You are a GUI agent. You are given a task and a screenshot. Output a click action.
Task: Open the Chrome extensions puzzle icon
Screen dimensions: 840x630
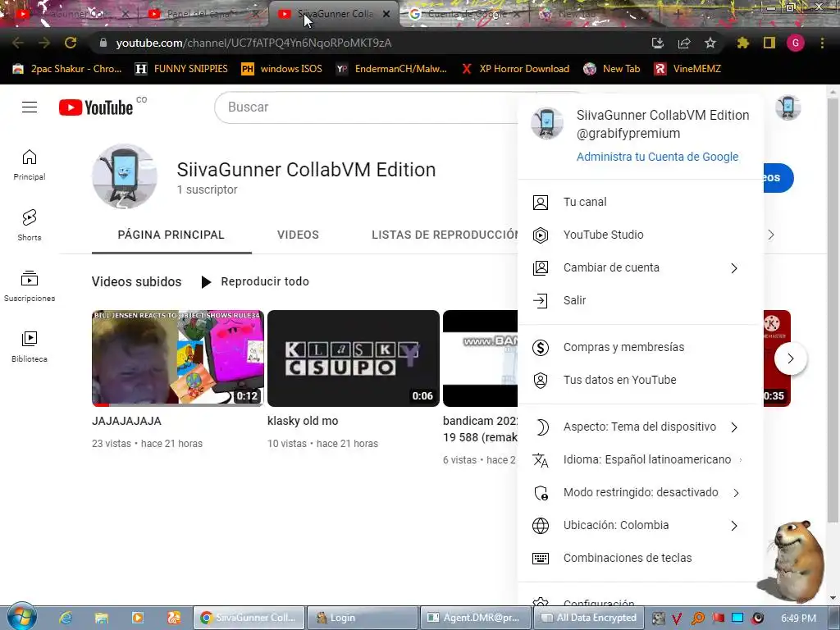click(x=742, y=43)
